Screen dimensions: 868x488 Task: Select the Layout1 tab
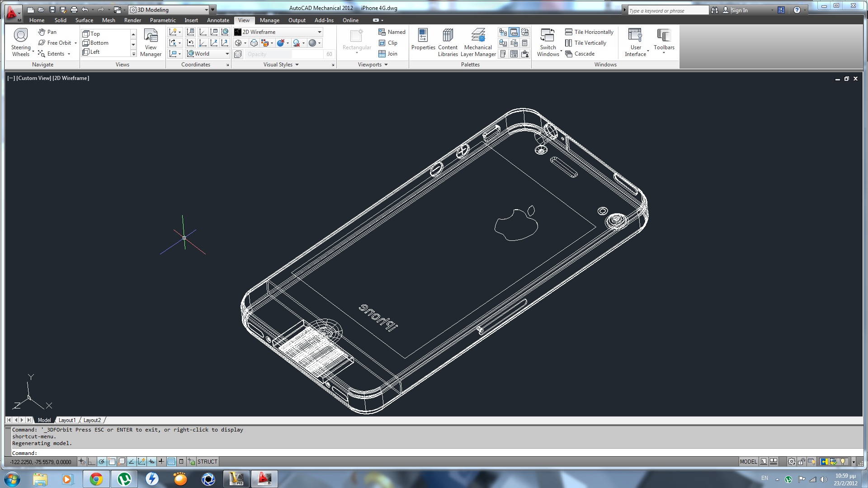[x=67, y=420]
